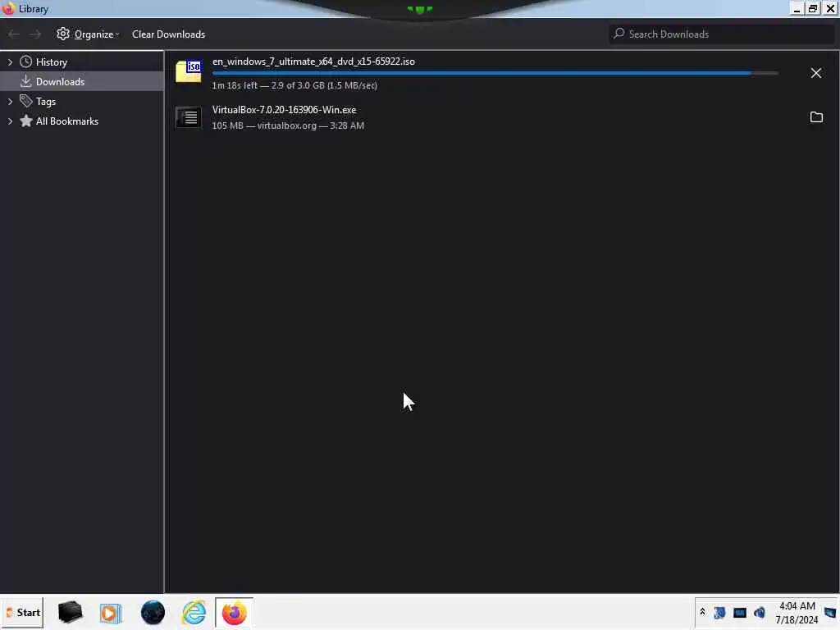840x630 pixels.
Task: Open the dark globe browser in taskbar
Action: click(x=153, y=612)
